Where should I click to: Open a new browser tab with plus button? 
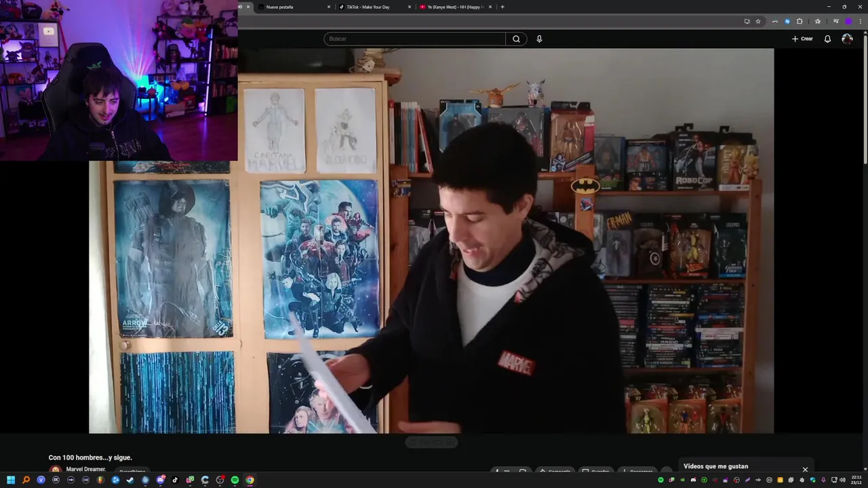click(x=502, y=7)
